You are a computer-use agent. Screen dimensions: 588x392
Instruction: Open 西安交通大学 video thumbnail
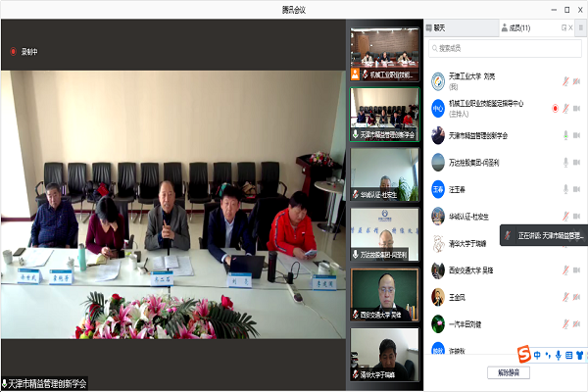tap(384, 294)
